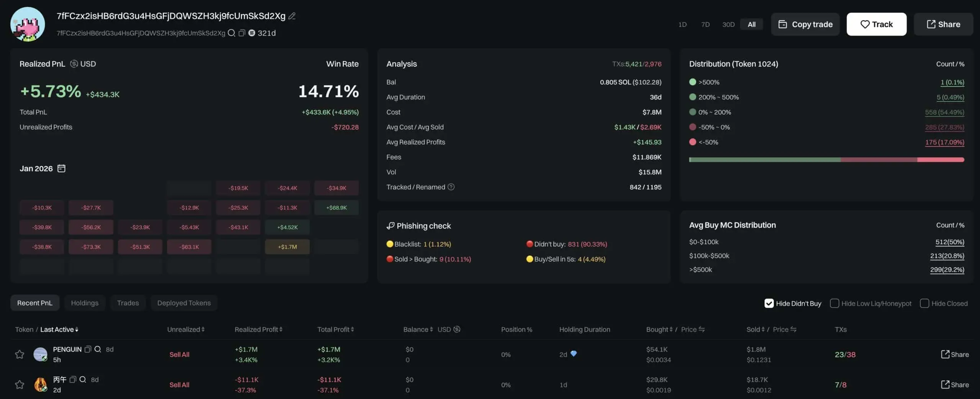
Task: Copy the PENGUIN token address
Action: [88, 349]
